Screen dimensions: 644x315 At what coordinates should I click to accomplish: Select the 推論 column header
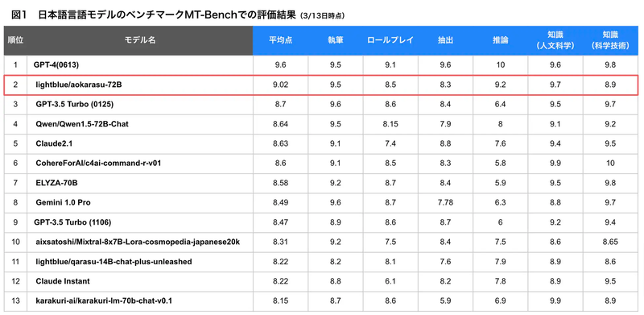(500, 40)
